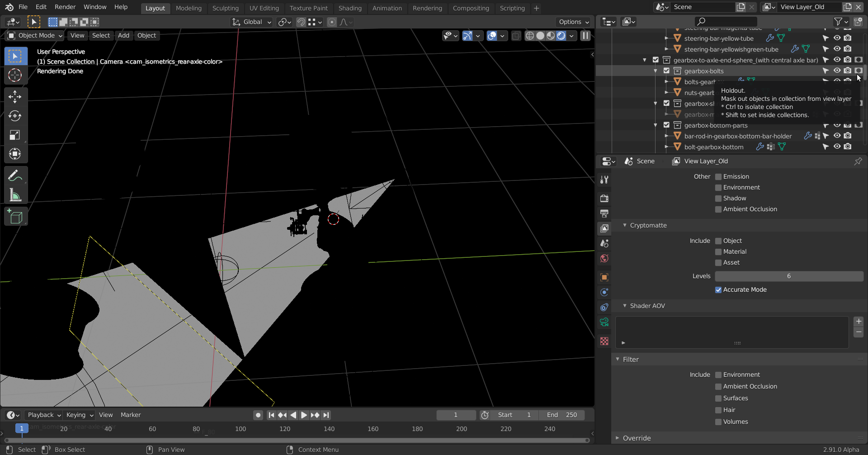Choose the Measure tool

point(15,195)
